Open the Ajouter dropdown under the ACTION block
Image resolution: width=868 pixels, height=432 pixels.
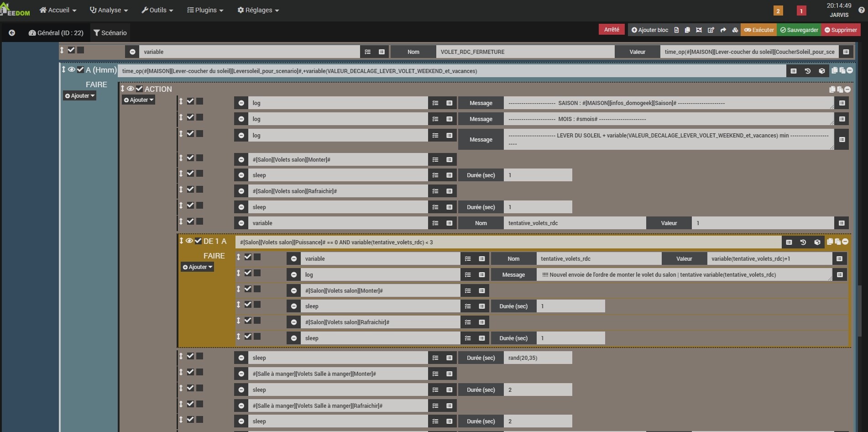tap(139, 100)
